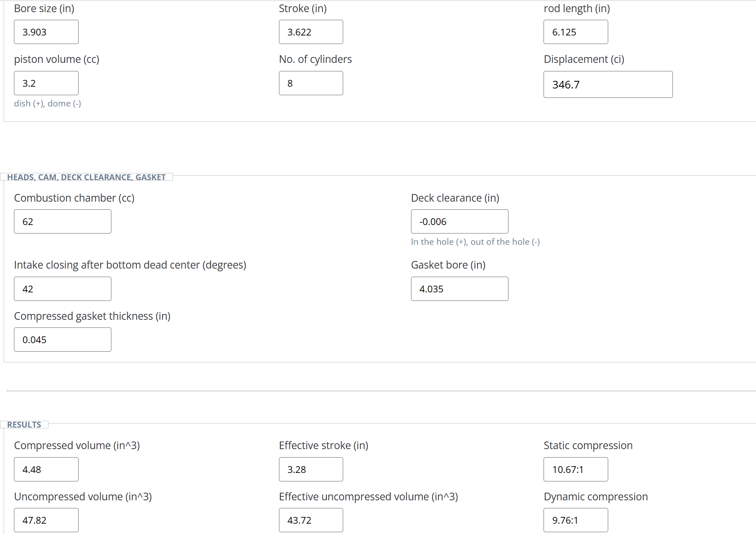Viewport: 756px width, 534px height.
Task: Select the Compressed gasket thickness field
Action: click(x=62, y=340)
